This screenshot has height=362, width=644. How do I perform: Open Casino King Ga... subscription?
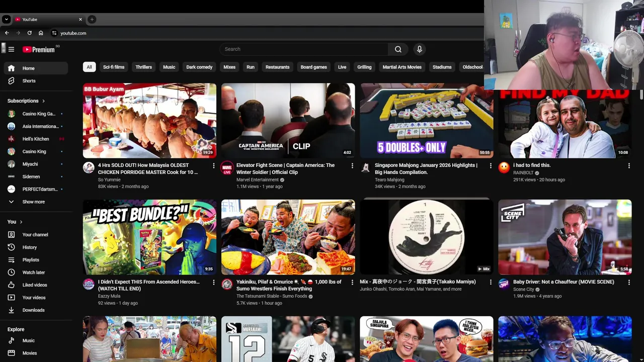35,114
